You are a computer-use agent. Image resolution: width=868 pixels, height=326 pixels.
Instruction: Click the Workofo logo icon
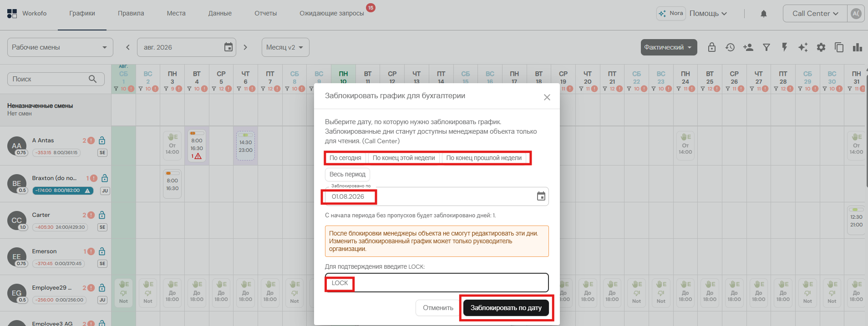(12, 13)
